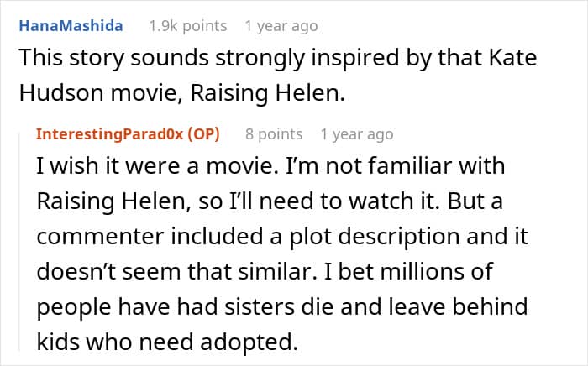Click the word 'millions' in the reply
Screen dimensions: 588x366
481,273
